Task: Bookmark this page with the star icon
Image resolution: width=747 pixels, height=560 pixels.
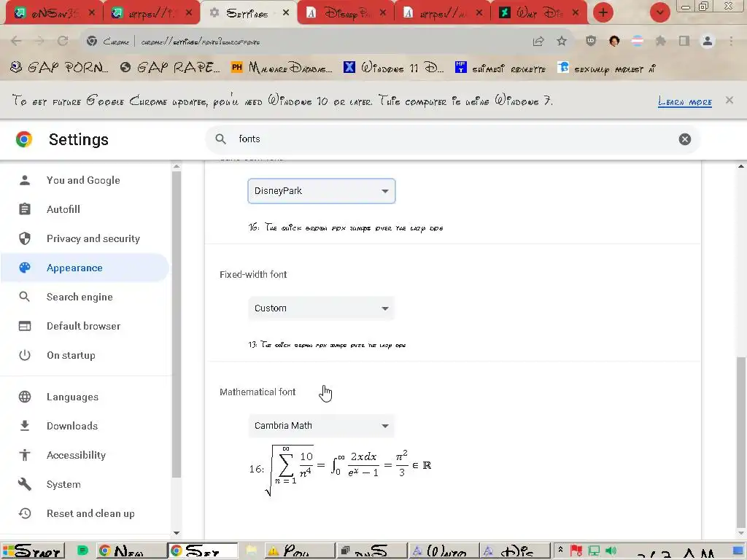Action: pos(562,42)
